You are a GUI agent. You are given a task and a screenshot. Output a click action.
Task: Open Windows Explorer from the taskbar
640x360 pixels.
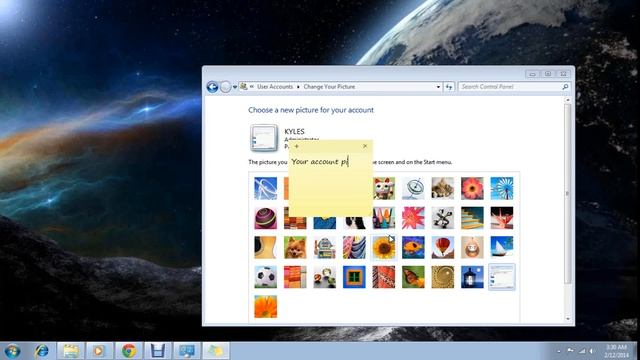tap(71, 351)
